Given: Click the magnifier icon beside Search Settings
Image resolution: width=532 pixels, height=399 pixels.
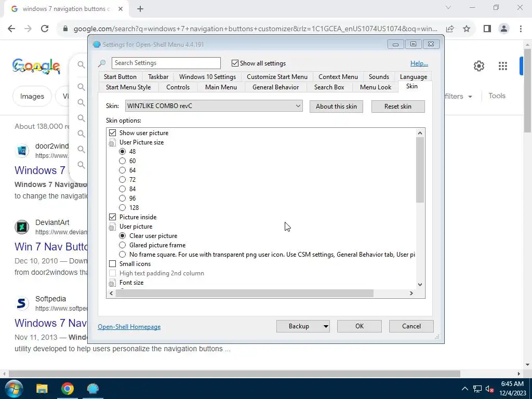Looking at the screenshot, I should click(102, 63).
